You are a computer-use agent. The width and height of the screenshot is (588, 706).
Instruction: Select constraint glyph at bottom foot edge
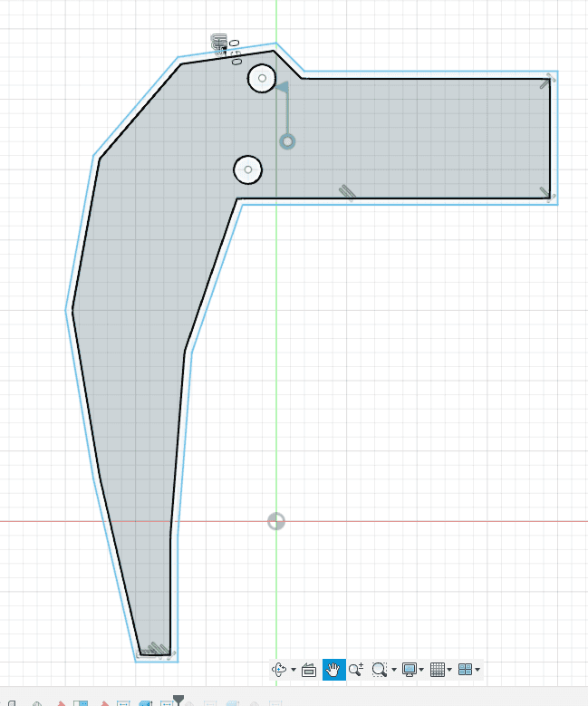click(x=158, y=648)
